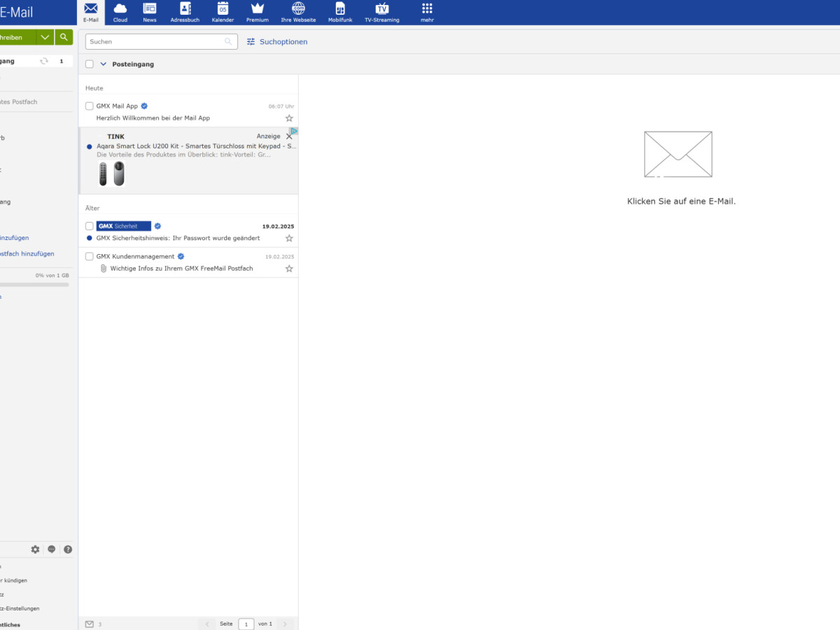Switch to the Adressbuch icon
Viewport: 840px width, 630px height.
[x=185, y=11]
